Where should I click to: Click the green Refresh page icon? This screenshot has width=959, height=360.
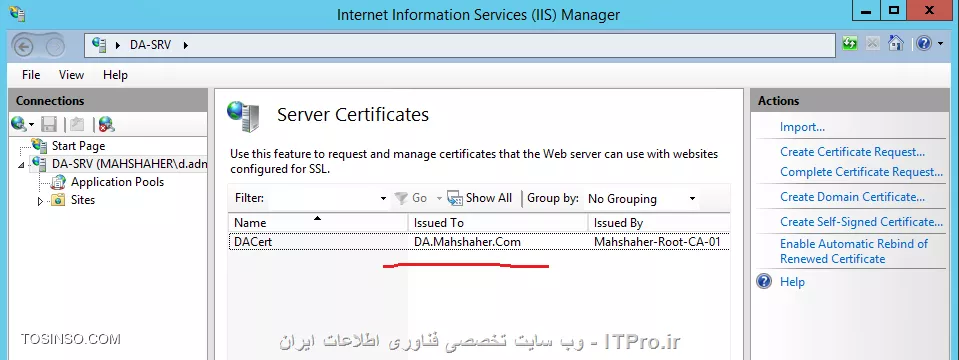click(850, 43)
